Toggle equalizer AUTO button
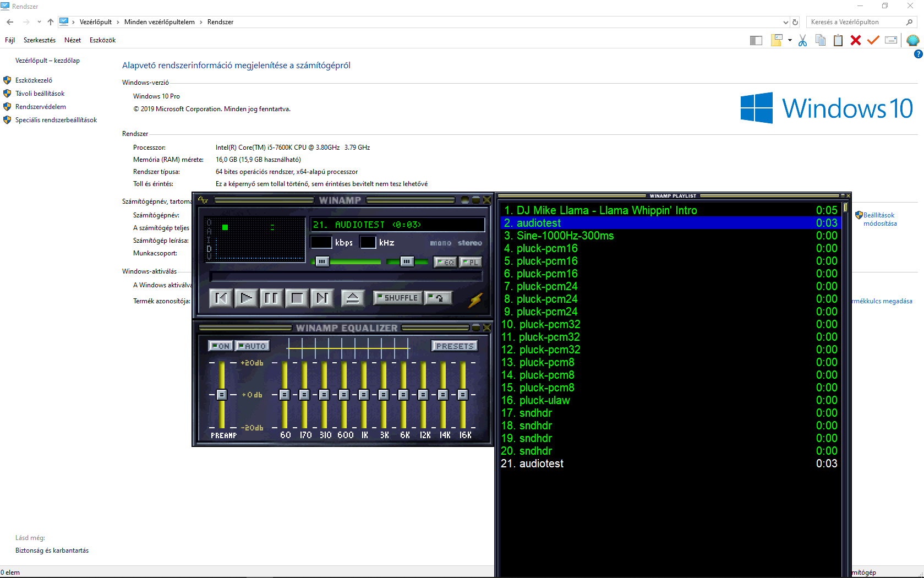924x578 pixels. tap(252, 346)
